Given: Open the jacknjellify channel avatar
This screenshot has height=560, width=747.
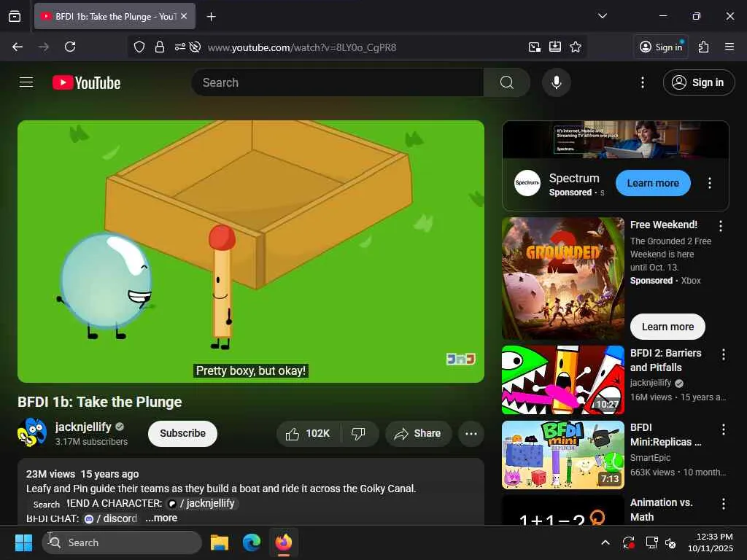Looking at the screenshot, I should click(32, 432).
